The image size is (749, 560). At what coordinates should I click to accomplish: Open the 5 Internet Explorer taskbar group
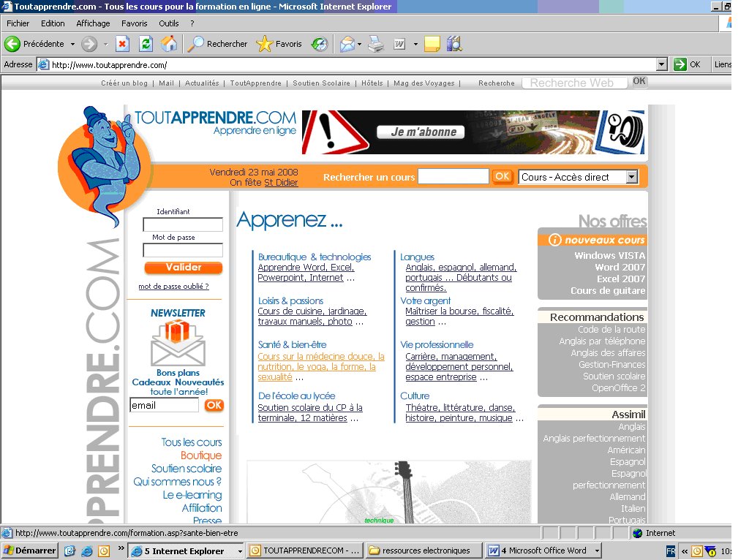click(x=187, y=550)
